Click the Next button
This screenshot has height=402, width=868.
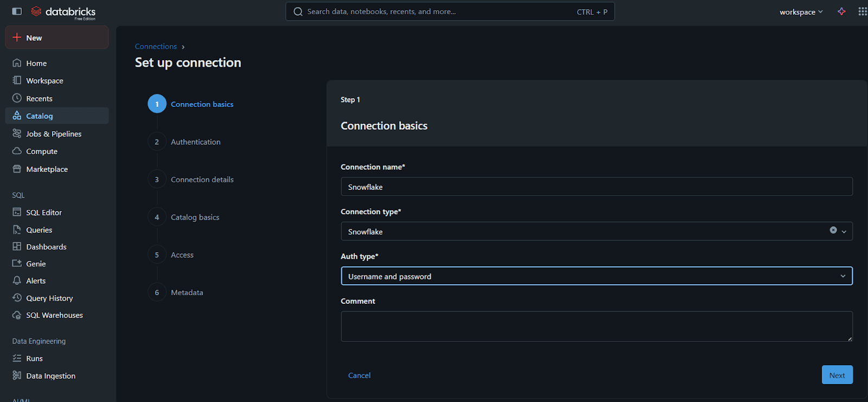837,375
